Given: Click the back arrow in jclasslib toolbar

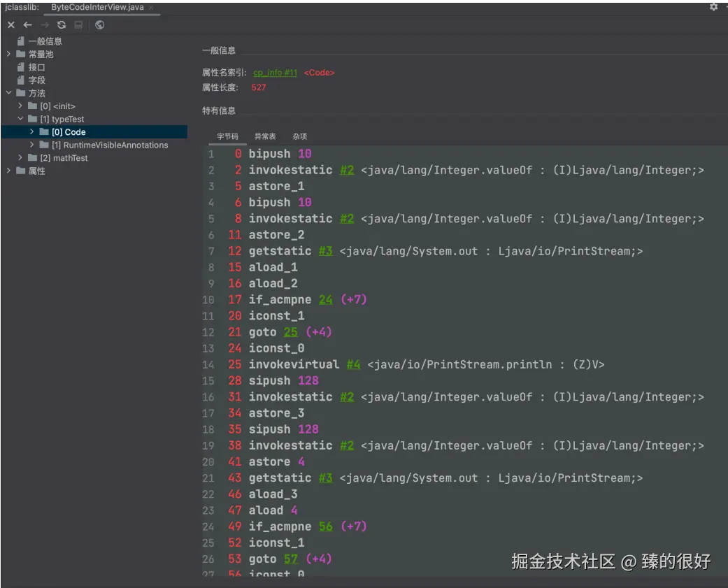Looking at the screenshot, I should tap(27, 25).
